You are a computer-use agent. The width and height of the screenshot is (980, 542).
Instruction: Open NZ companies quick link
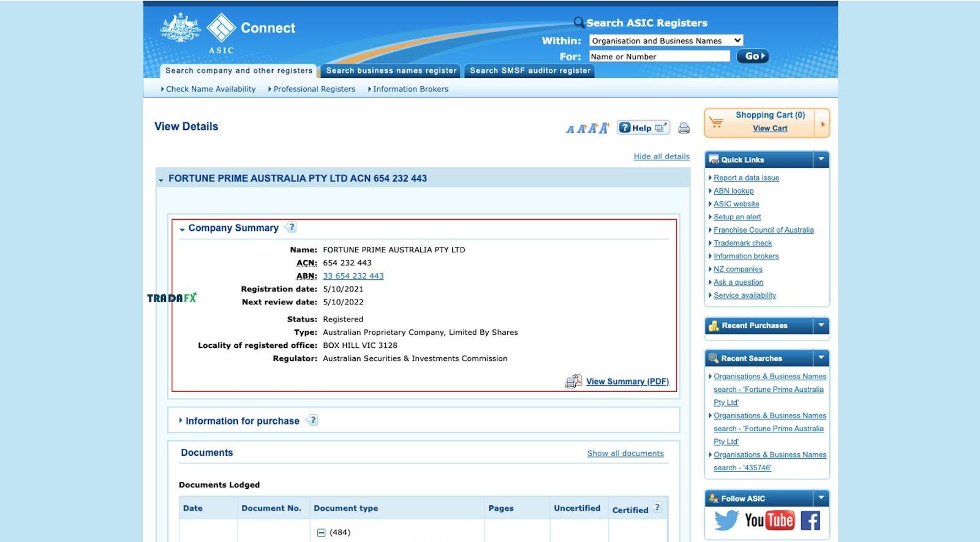point(737,269)
